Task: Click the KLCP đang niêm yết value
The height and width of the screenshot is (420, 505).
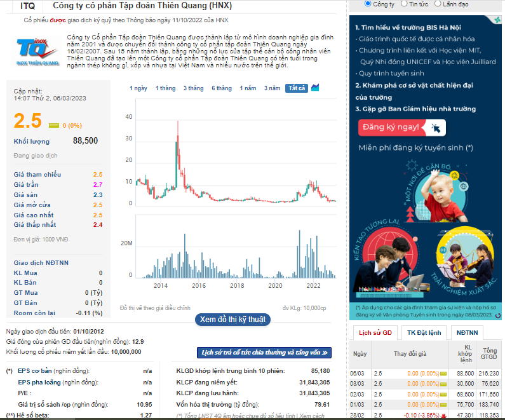Action: (x=314, y=383)
